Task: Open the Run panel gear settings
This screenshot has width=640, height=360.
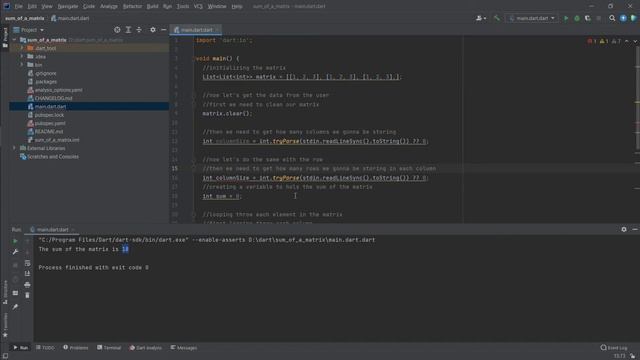Action: 624,230
